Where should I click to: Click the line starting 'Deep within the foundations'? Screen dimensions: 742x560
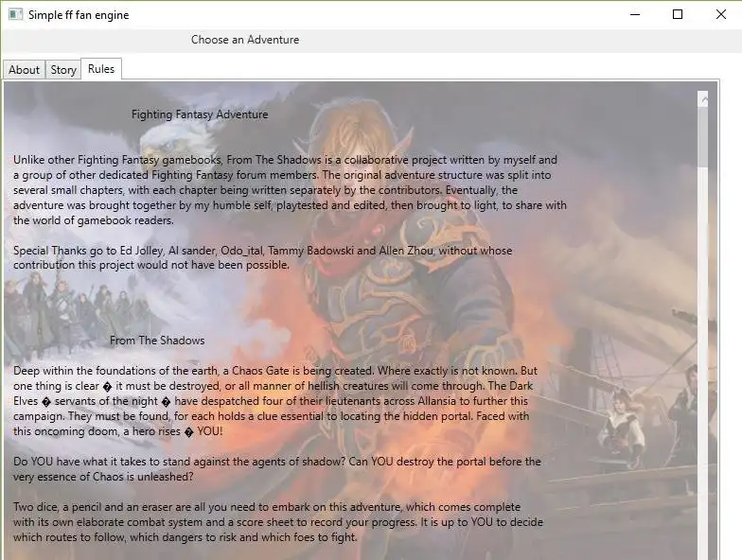coord(274,371)
